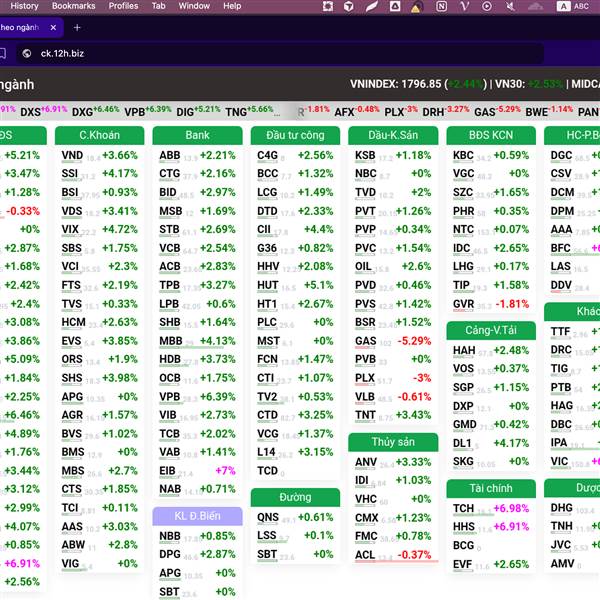Click the muted sound menu bar icon
The image size is (600, 600).
510,6
